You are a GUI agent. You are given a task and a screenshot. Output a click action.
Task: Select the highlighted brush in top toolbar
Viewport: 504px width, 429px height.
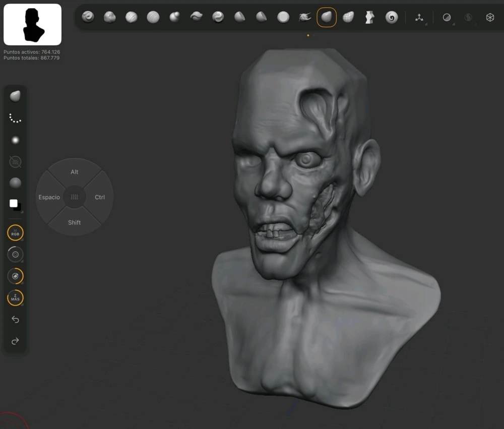point(327,18)
